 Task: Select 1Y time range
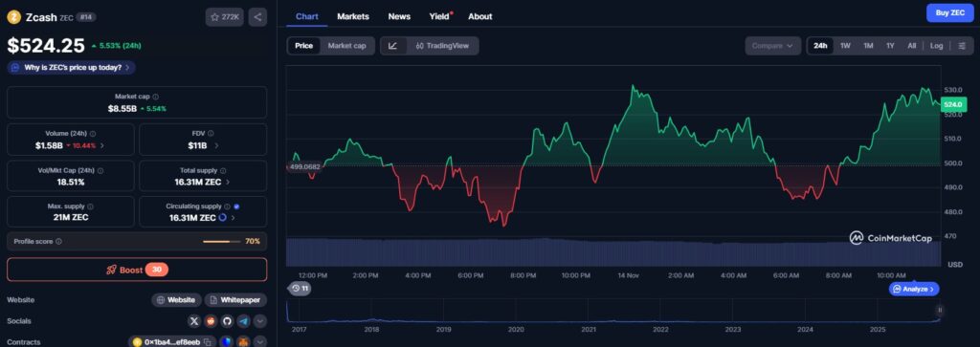pyautogui.click(x=890, y=46)
